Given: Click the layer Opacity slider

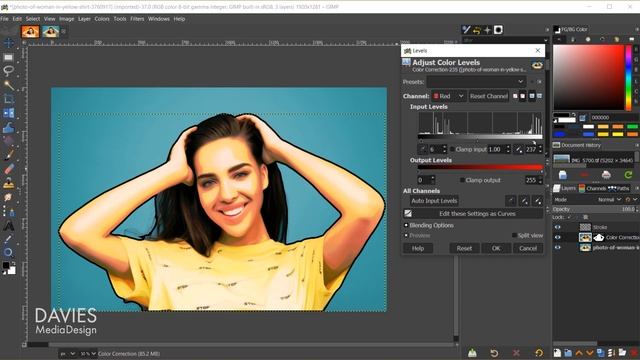Looking at the screenshot, I should pos(595,209).
